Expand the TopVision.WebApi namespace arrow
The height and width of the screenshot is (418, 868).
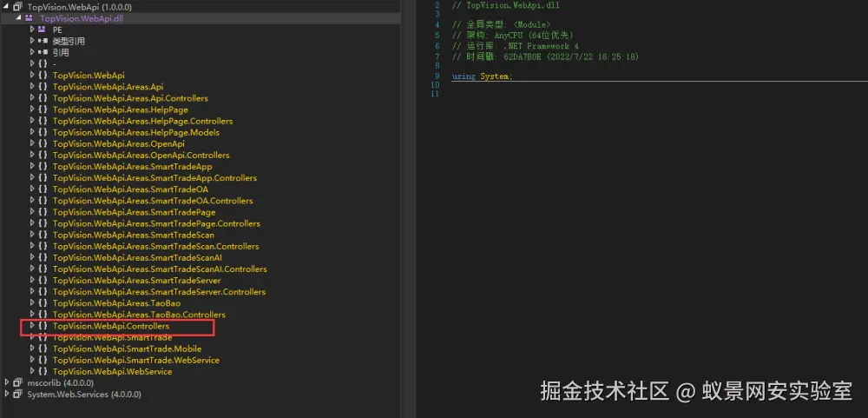(x=32, y=75)
